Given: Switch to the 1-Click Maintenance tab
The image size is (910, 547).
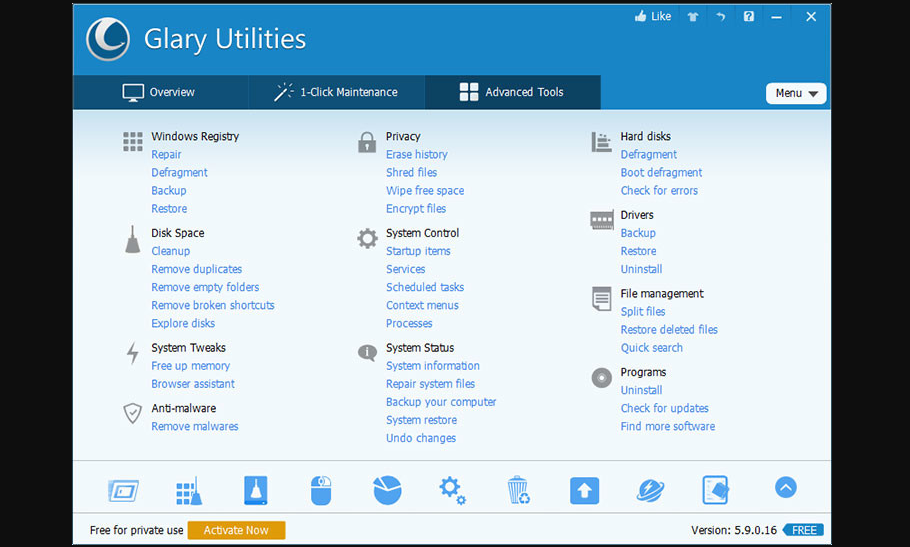Looking at the screenshot, I should coord(337,92).
